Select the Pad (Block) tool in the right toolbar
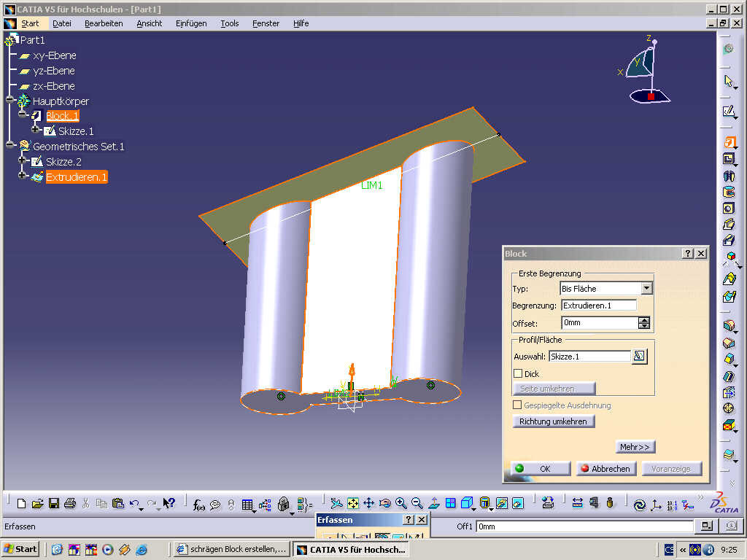This screenshot has height=560, width=747. tap(729, 142)
